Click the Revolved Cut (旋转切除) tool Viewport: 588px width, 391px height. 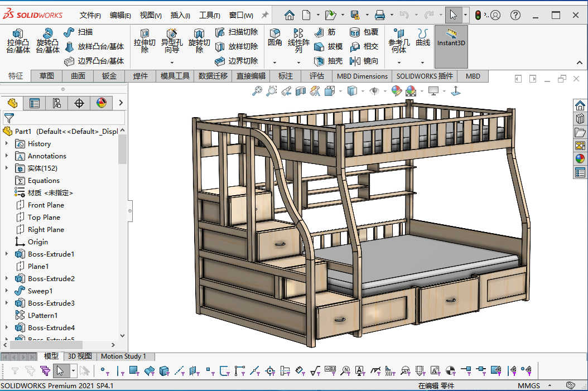(x=199, y=41)
